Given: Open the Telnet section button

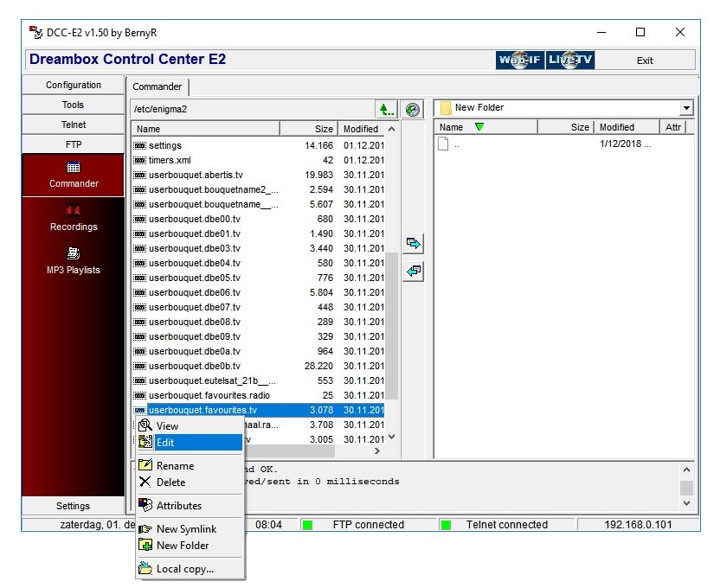Looking at the screenshot, I should pyautogui.click(x=74, y=125).
